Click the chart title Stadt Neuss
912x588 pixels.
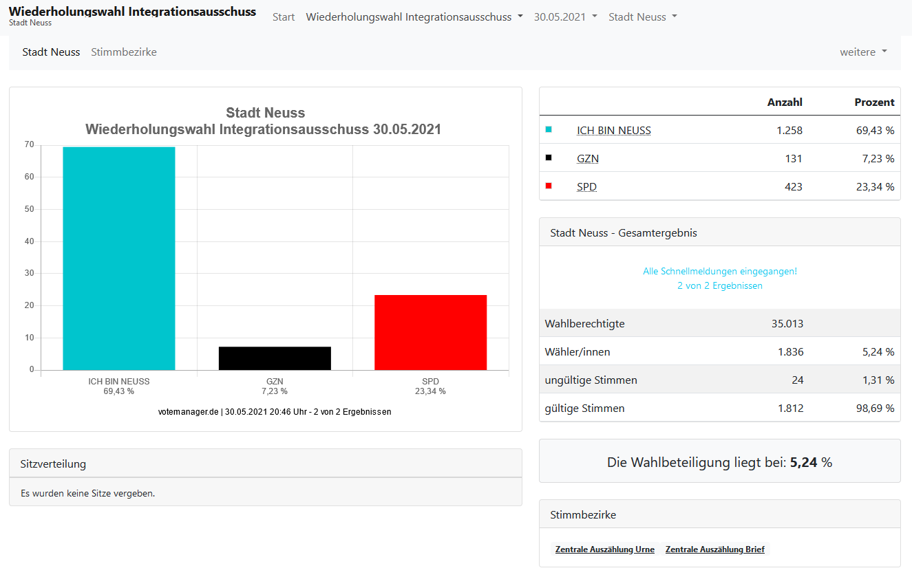[266, 113]
